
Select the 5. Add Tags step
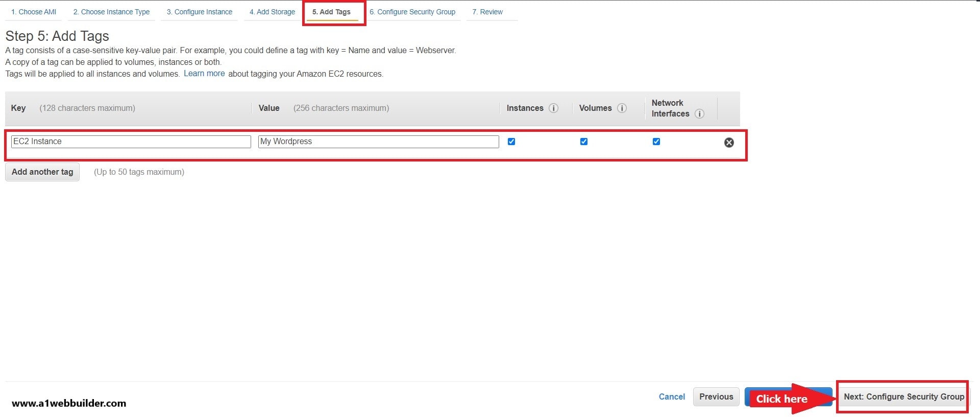pos(332,12)
